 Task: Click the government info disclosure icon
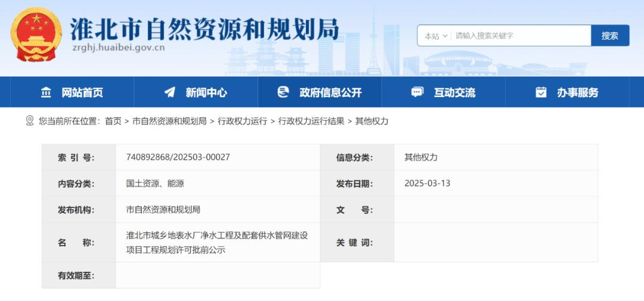pos(283,92)
